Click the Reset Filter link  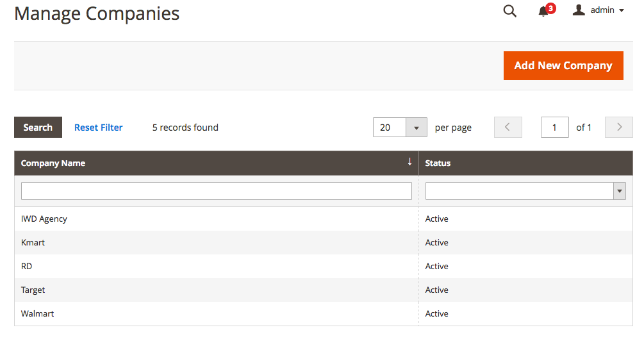coord(99,128)
